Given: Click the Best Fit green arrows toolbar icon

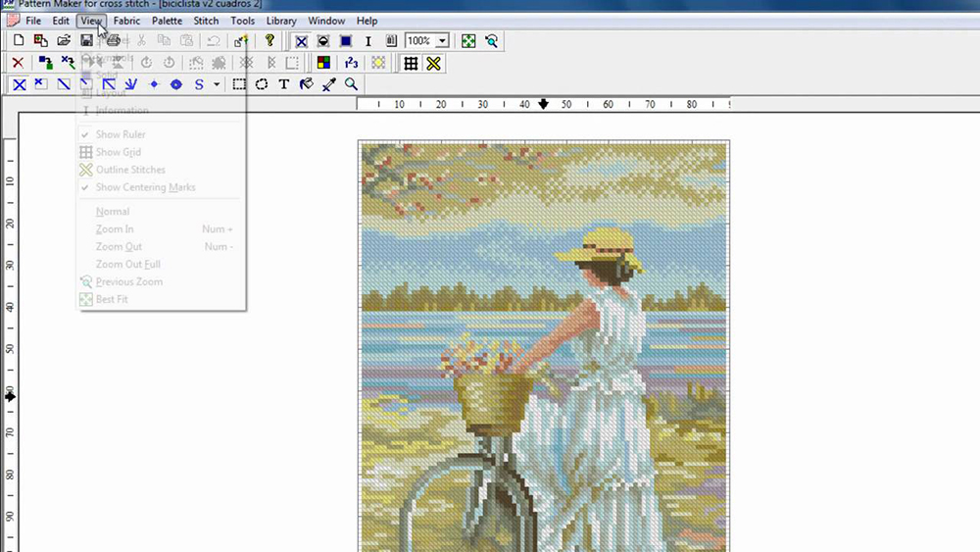Looking at the screenshot, I should (468, 41).
